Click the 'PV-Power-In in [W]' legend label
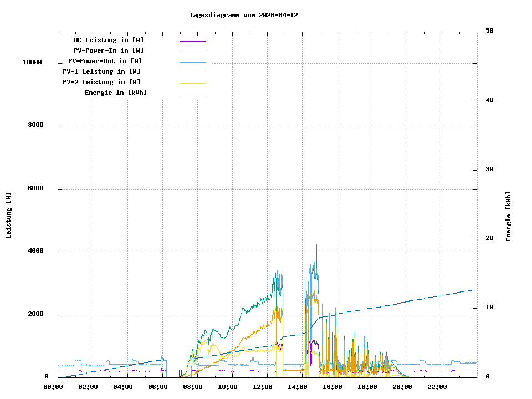The height and width of the screenshot is (399, 532). (x=109, y=50)
